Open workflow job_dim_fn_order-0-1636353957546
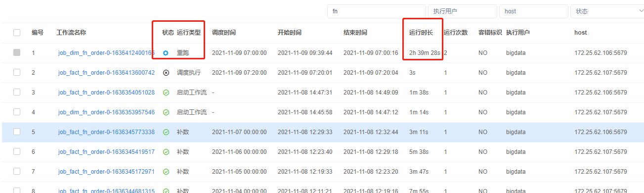 106,112
